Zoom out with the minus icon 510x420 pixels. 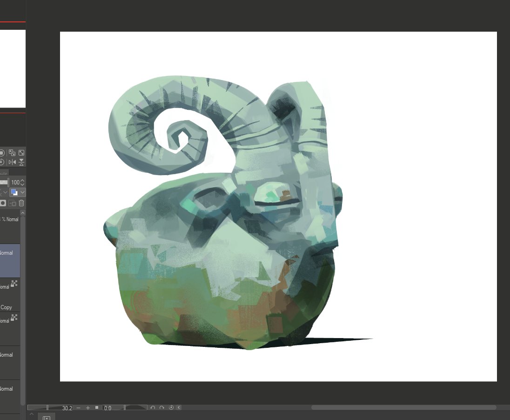click(x=78, y=407)
